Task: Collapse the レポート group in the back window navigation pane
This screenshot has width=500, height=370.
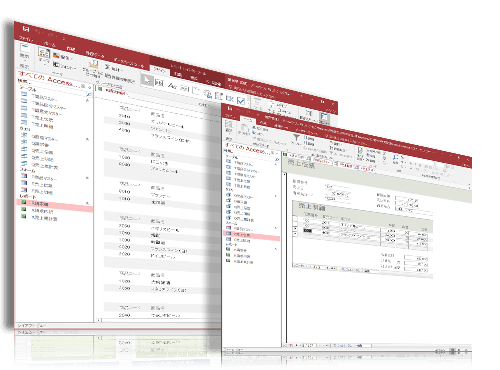Action: click(88, 203)
